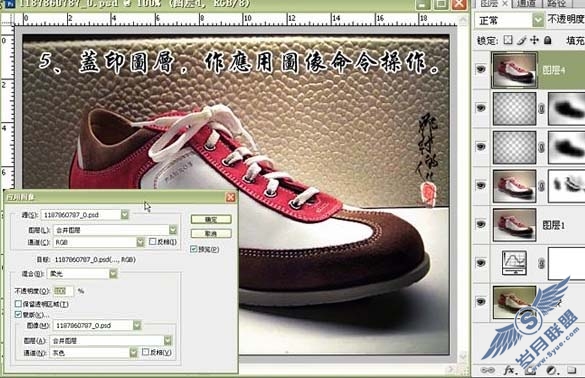Click the lock image pixels brush icon
Screen dimensions: 585x378
coord(522,40)
